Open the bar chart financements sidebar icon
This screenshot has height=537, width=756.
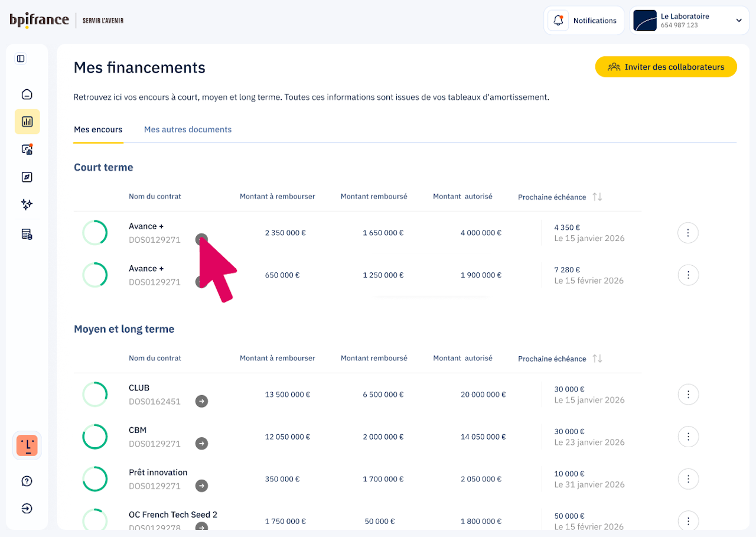pos(27,122)
